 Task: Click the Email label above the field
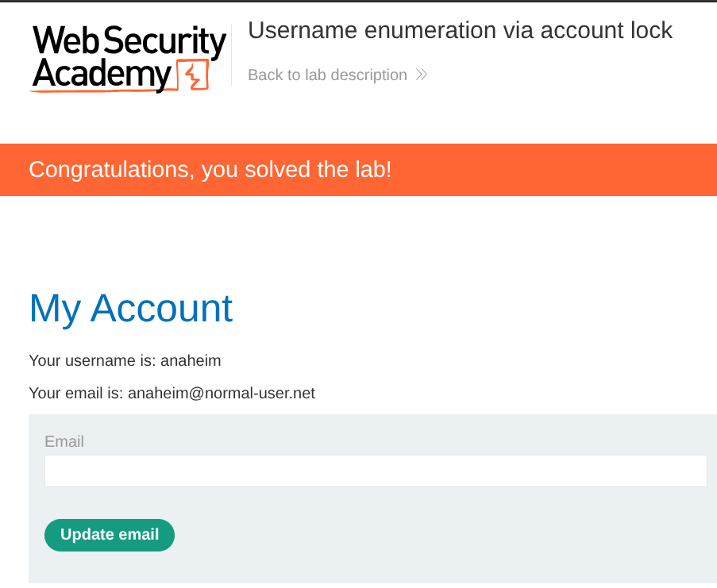click(64, 441)
